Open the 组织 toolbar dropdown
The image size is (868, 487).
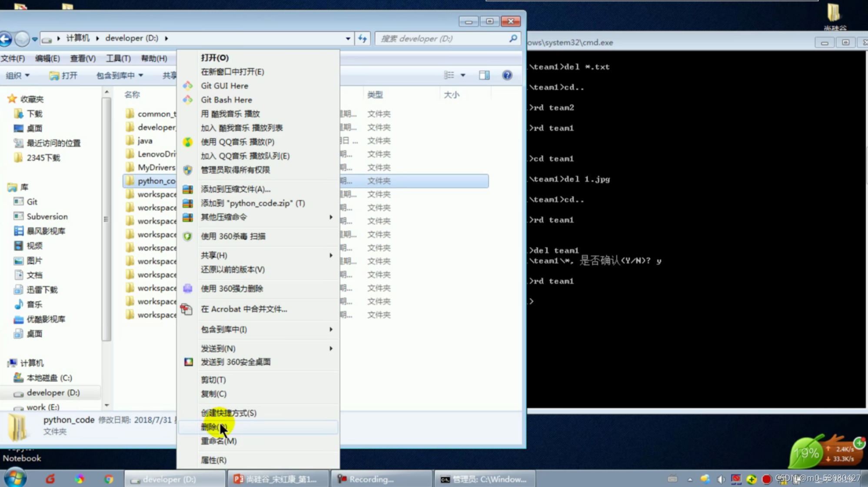[x=18, y=76]
